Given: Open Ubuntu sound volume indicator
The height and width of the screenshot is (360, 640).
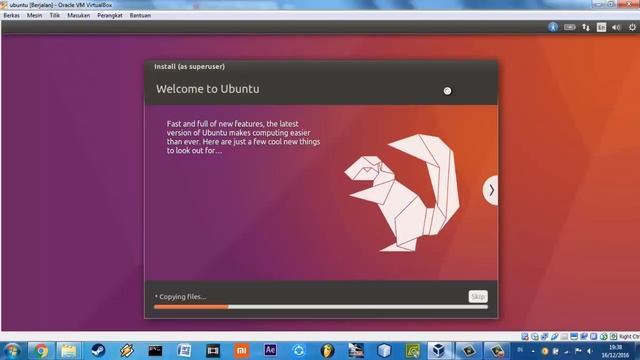Looking at the screenshot, I should pos(616,27).
